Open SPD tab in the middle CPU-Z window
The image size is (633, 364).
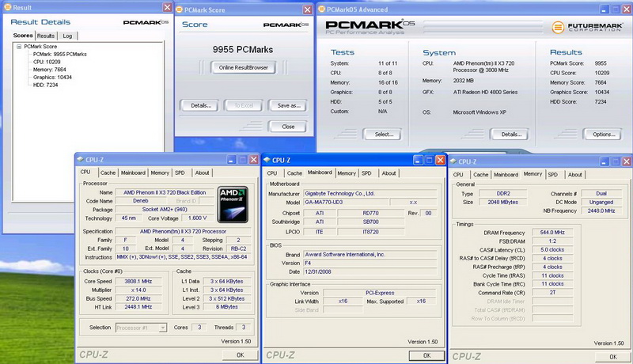(x=366, y=173)
